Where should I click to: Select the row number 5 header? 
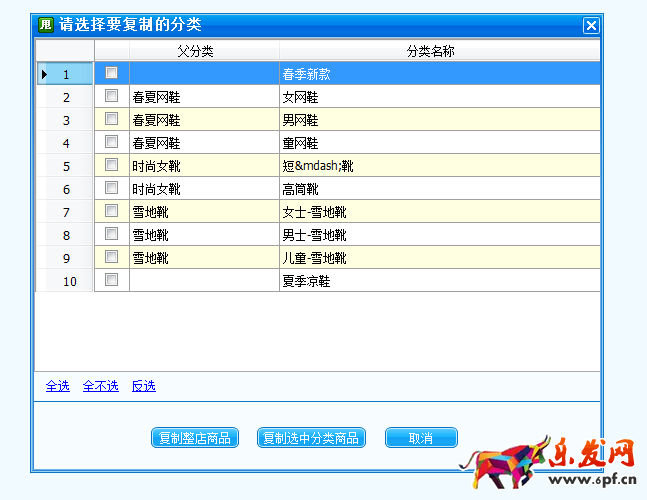[65, 165]
